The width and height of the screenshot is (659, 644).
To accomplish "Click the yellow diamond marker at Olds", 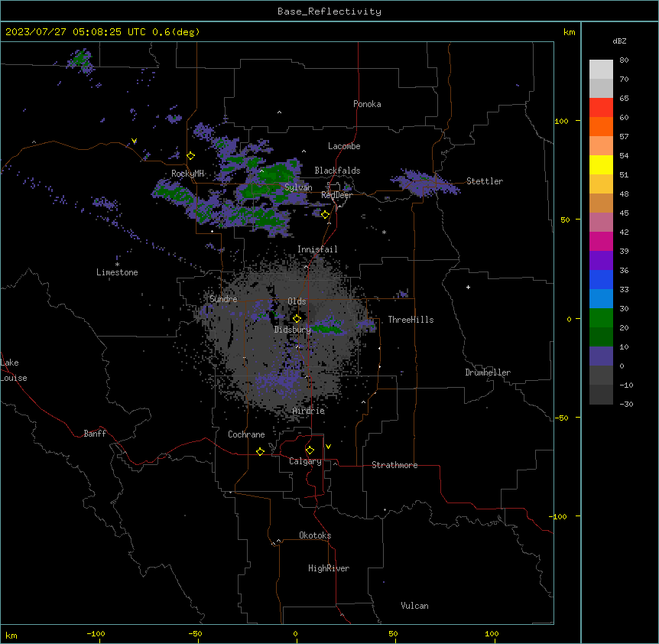I will click(297, 319).
